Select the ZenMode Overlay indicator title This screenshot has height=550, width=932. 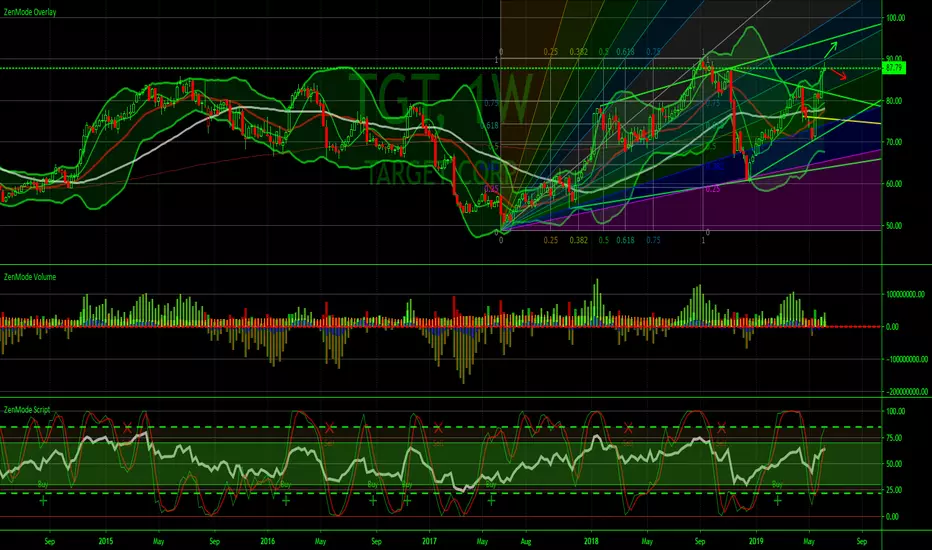(x=30, y=12)
